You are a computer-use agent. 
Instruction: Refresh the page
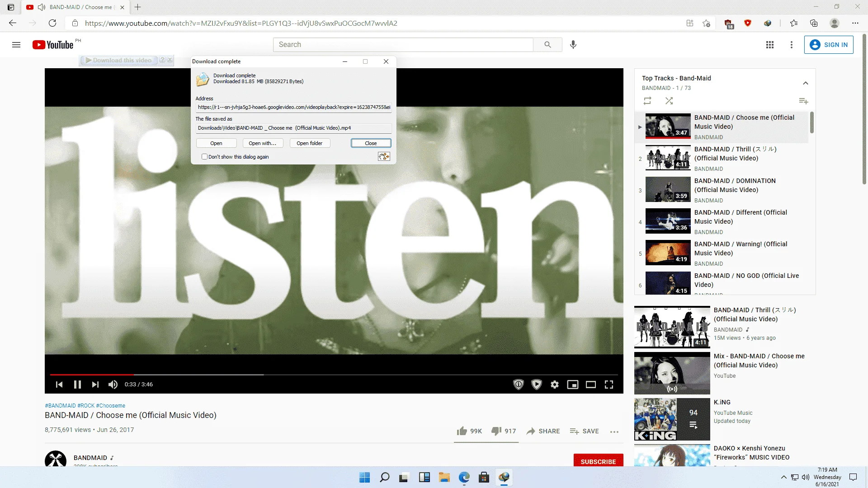52,23
